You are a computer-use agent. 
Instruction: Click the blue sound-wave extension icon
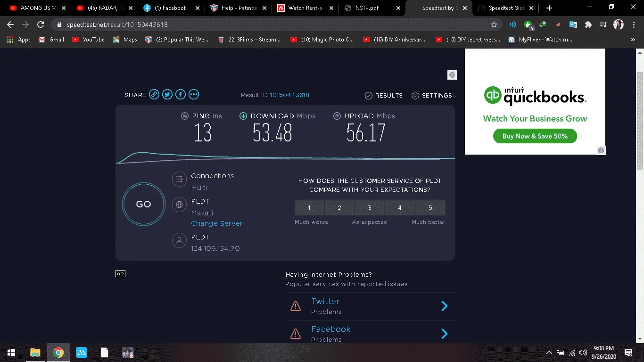(x=513, y=25)
